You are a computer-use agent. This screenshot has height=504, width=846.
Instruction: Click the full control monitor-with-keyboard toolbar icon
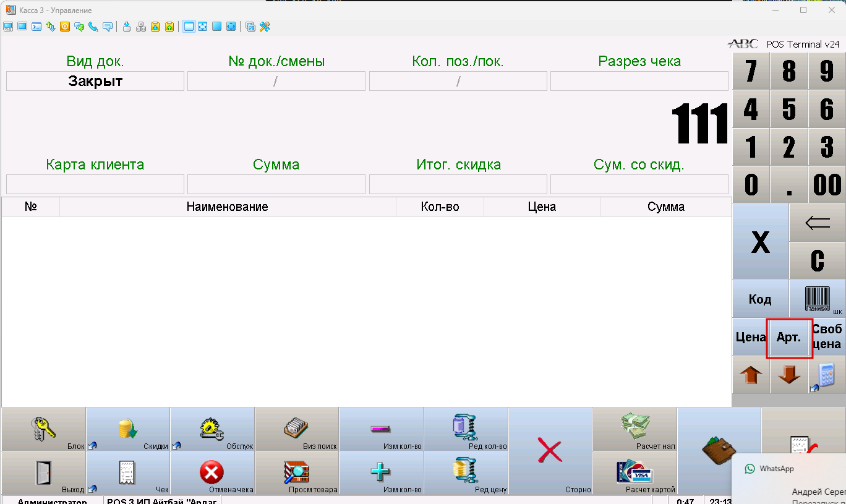click(x=8, y=27)
